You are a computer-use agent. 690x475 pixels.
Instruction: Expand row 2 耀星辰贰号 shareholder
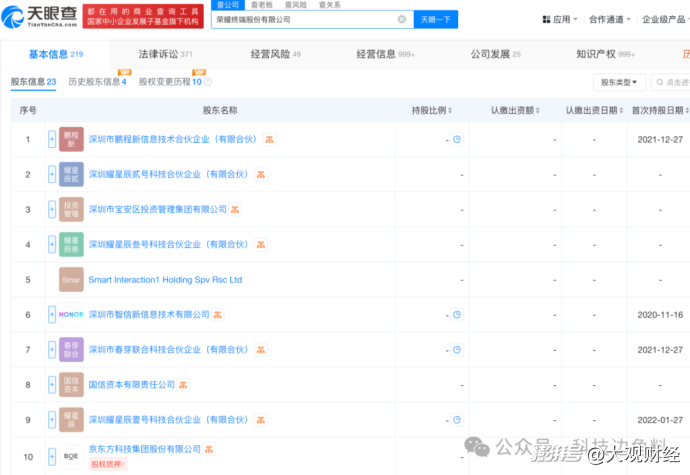tap(52, 174)
